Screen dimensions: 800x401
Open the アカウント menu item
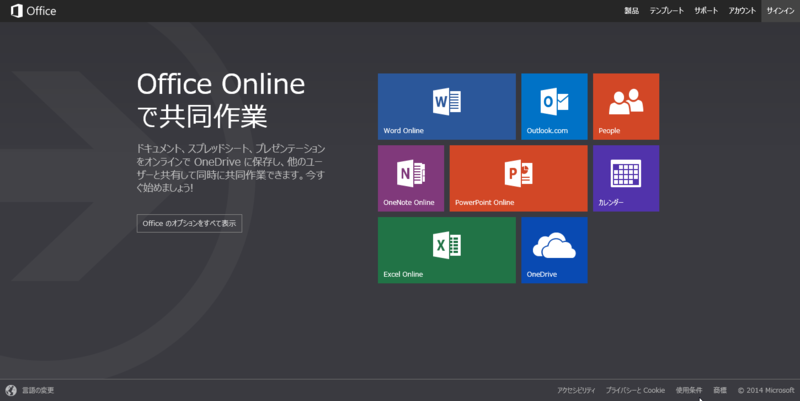click(x=742, y=11)
